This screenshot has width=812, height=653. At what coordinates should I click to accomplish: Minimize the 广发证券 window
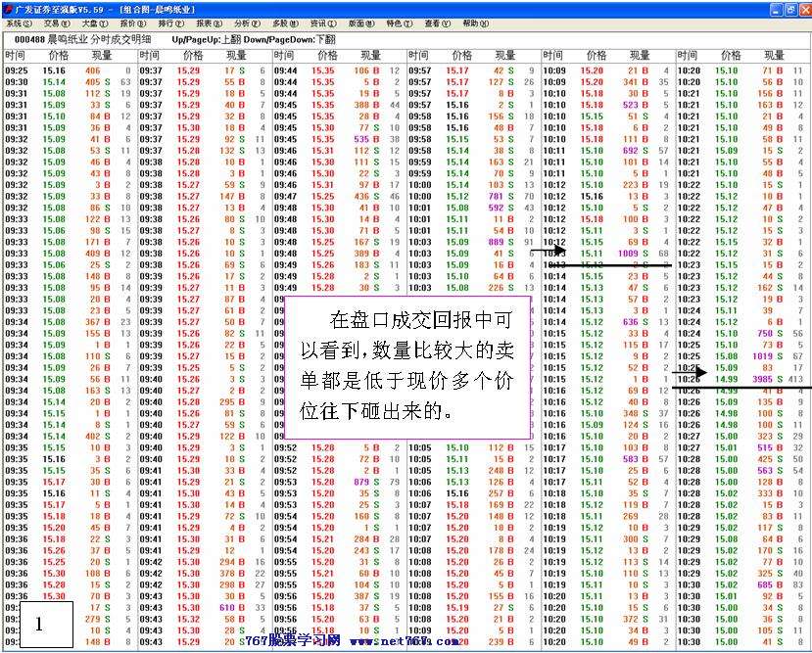[x=769, y=9]
